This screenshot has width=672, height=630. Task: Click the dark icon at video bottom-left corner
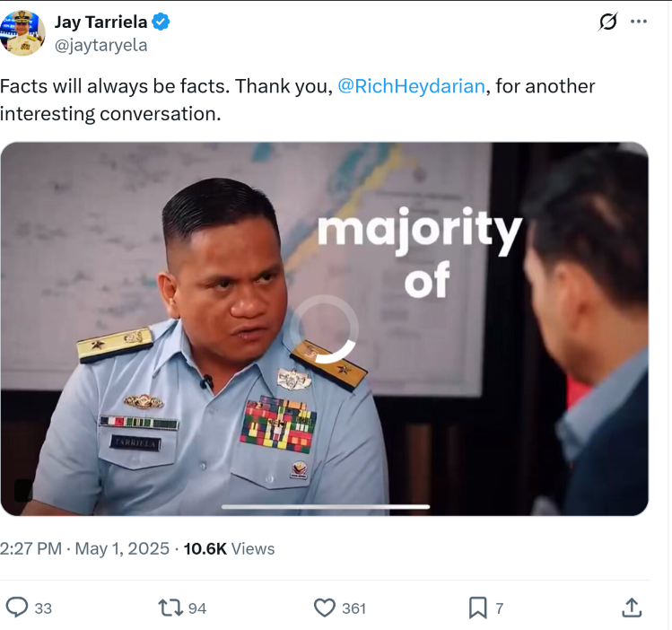(x=23, y=490)
